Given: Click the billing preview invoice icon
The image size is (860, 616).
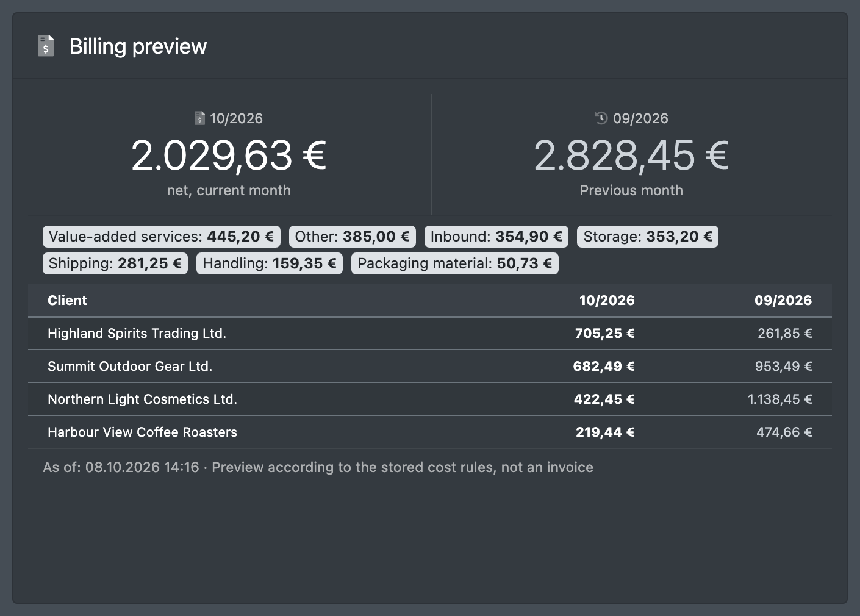Looking at the screenshot, I should tap(46, 46).
